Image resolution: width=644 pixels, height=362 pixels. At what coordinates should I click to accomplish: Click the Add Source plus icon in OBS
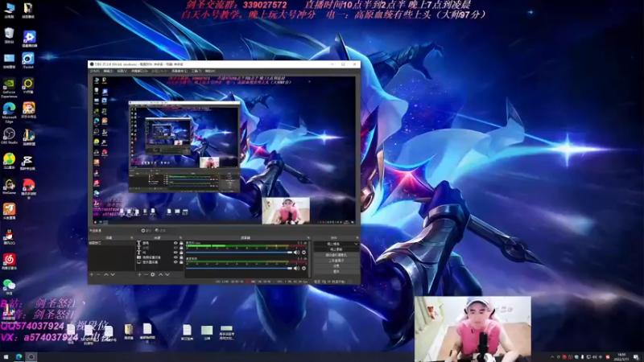point(139,274)
